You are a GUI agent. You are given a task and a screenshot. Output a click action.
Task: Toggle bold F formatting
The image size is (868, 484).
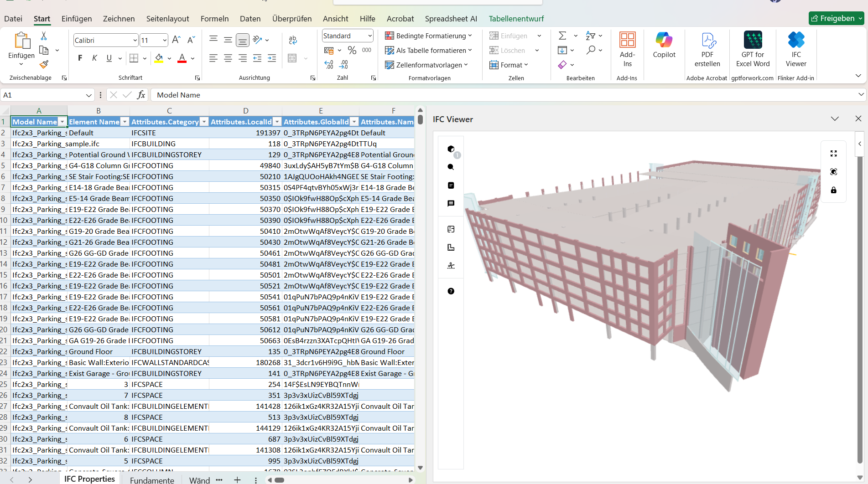point(80,58)
